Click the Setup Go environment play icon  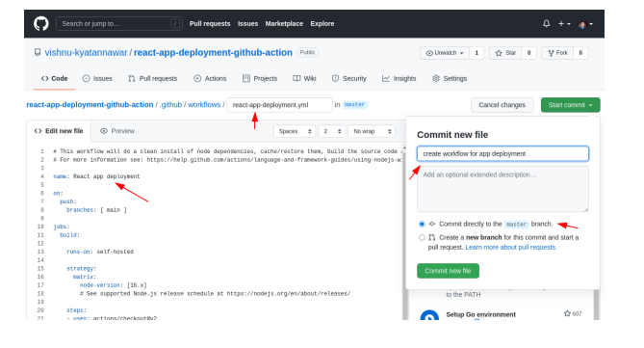429,316
